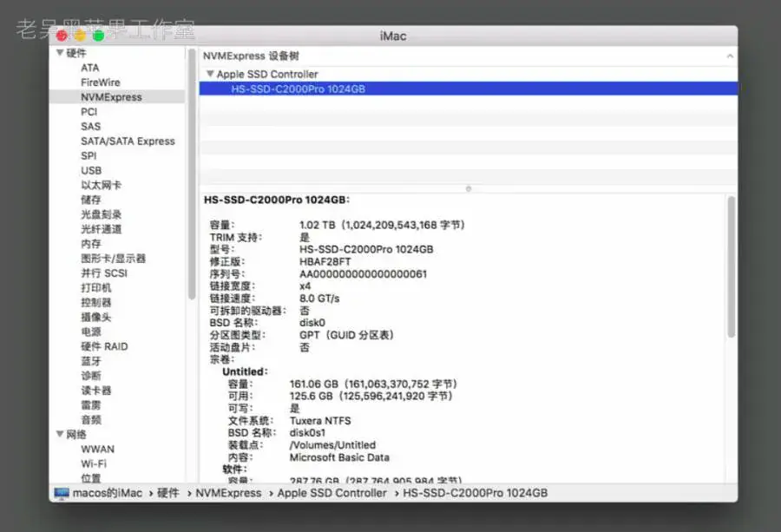Screen dimensions: 781x532
Task: Click the collapse chevron beside NVMExpress 设备树 header
Action: [730, 56]
